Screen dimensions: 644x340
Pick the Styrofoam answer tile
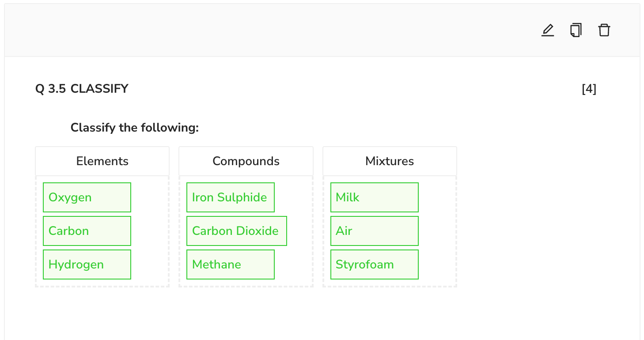[374, 264]
